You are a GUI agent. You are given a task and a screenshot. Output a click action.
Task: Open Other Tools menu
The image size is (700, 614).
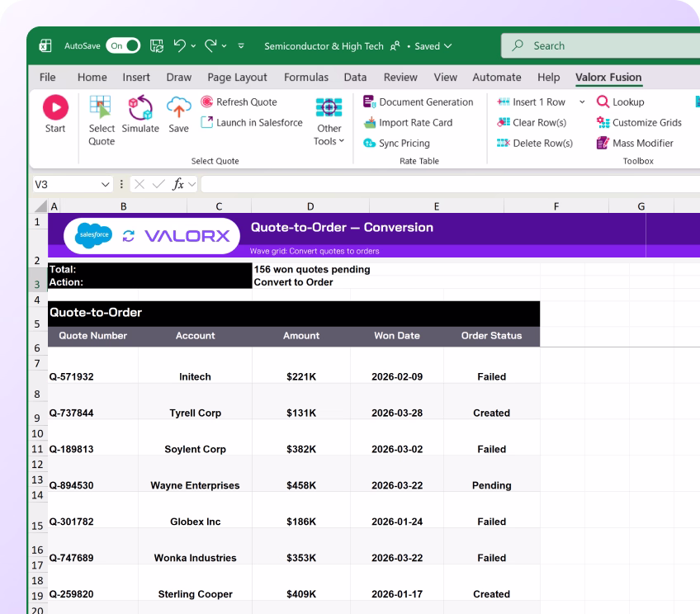(x=329, y=121)
